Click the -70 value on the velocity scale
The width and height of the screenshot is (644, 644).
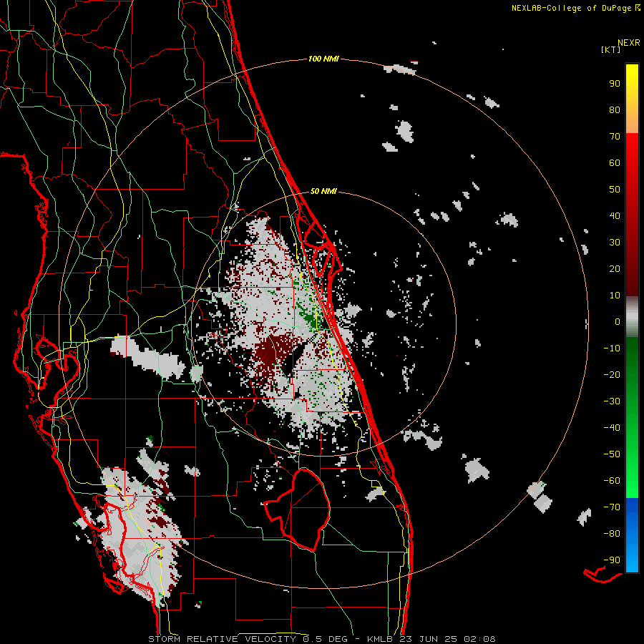click(x=612, y=507)
